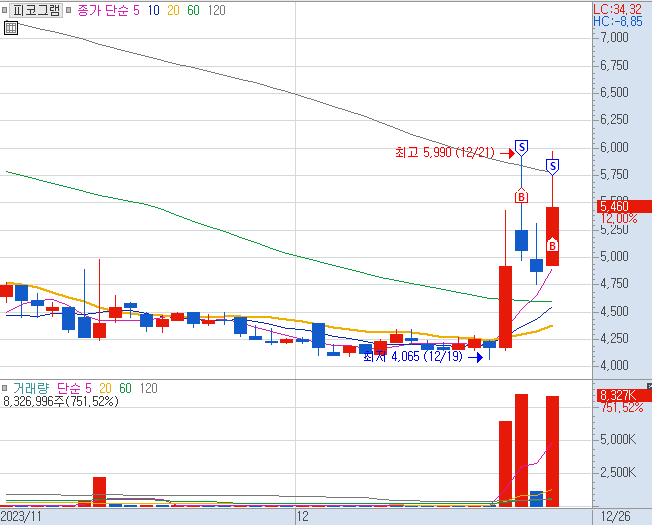This screenshot has width=652, height=525.
Task: Click the 7,000 price axis label
Action: pos(614,37)
